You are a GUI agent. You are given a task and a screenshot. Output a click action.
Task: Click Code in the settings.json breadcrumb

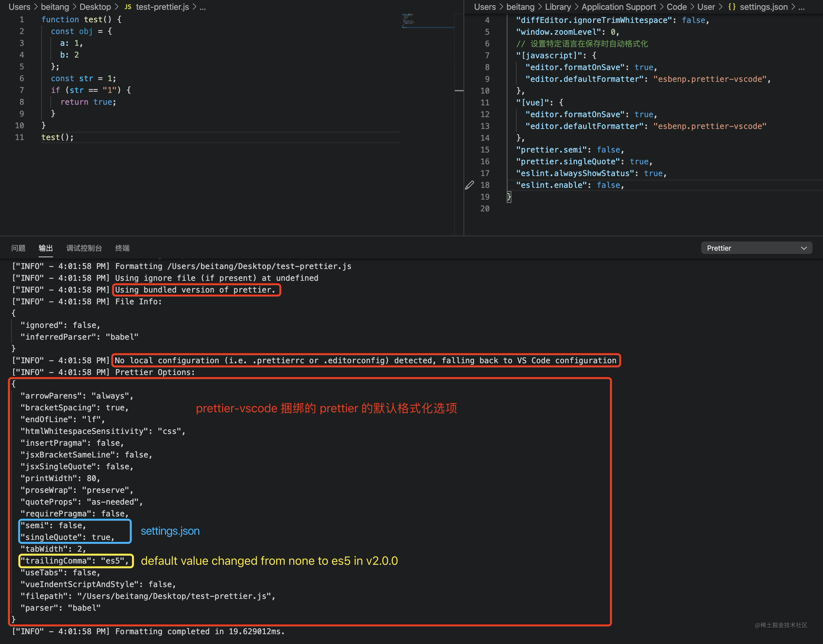[677, 7]
